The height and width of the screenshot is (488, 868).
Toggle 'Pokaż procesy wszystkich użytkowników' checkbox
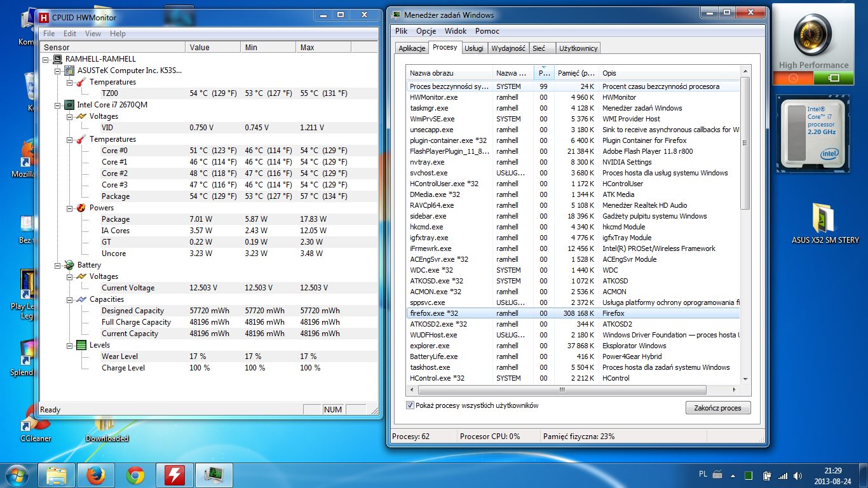410,405
